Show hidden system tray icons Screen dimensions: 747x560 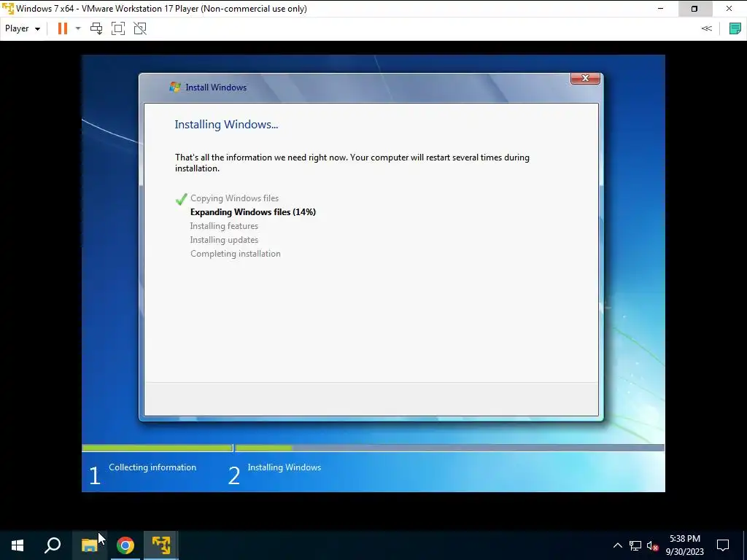click(617, 545)
